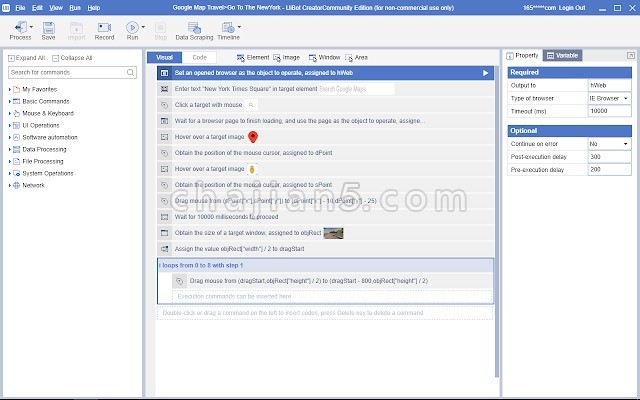Expand Mouse & Keyboard tree node
This screenshot has width=640, height=400.
click(10, 113)
